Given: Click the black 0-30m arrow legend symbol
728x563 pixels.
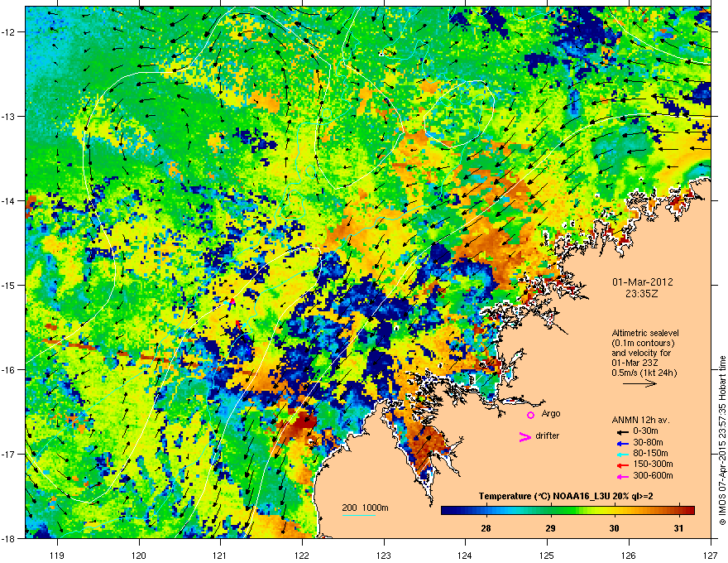Looking at the screenshot, I should pos(622,431).
